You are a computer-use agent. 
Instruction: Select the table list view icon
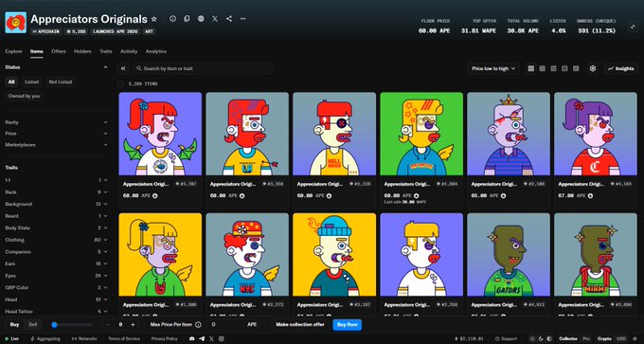[576, 68]
